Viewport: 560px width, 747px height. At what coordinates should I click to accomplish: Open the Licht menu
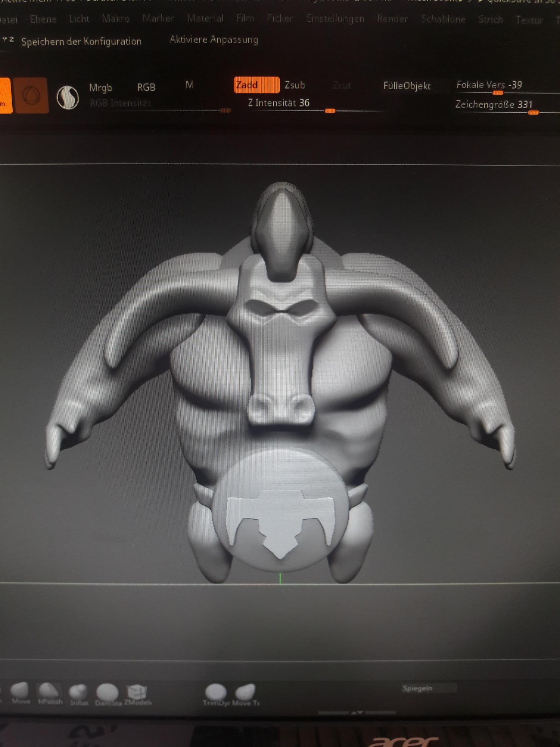click(79, 19)
